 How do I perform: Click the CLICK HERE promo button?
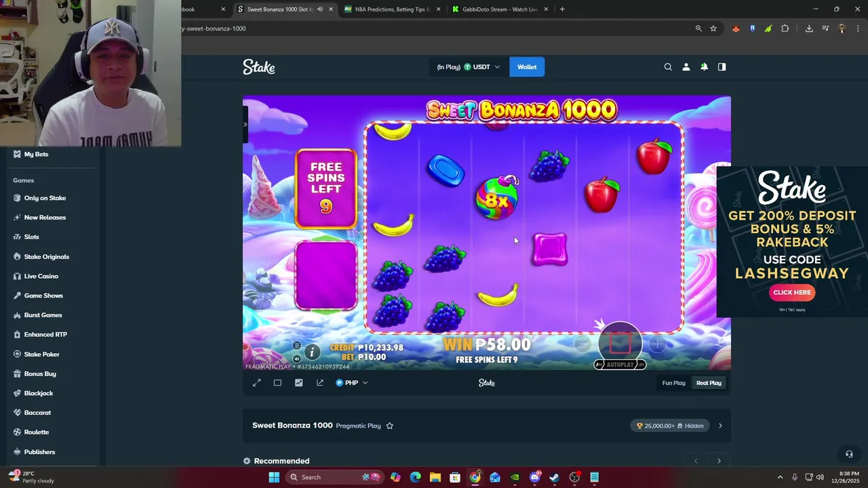[x=792, y=293]
